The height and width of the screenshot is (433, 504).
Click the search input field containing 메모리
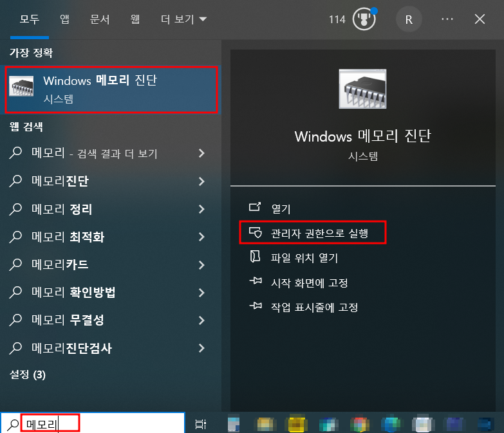point(93,424)
